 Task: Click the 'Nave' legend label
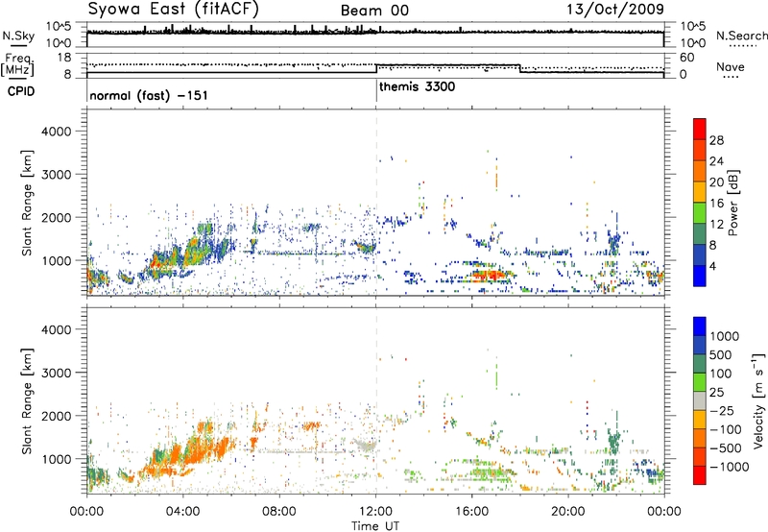[731, 67]
